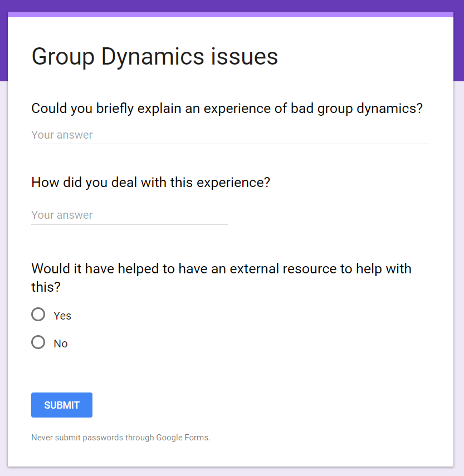The height and width of the screenshot is (476, 464).
Task: Focus the answer field for bad group dynamics
Action: [230, 135]
